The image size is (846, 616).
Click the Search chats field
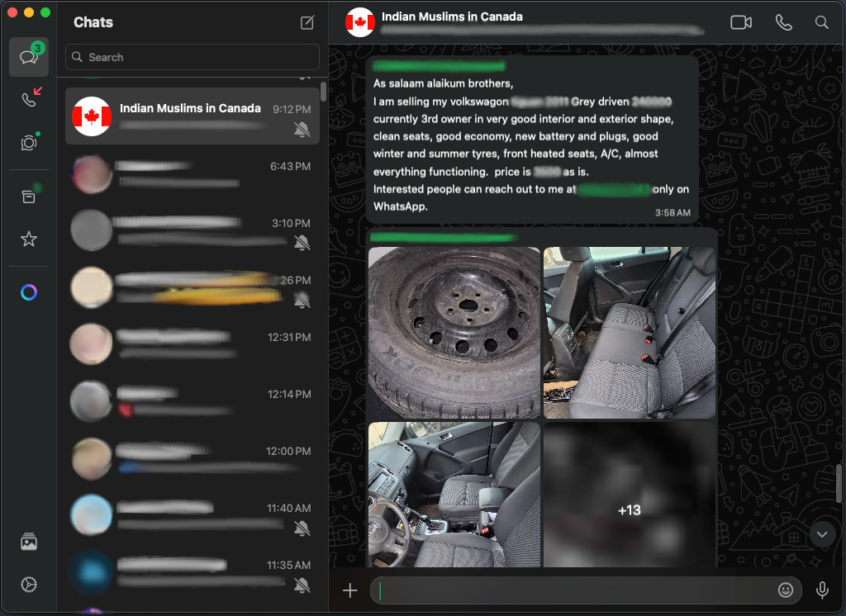(x=192, y=57)
